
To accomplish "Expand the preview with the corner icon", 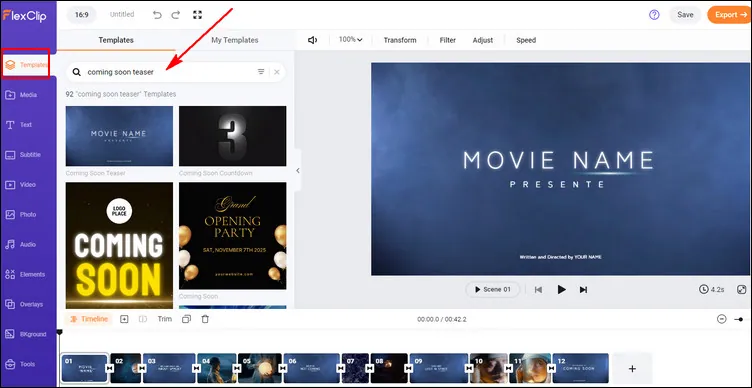I will (742, 290).
